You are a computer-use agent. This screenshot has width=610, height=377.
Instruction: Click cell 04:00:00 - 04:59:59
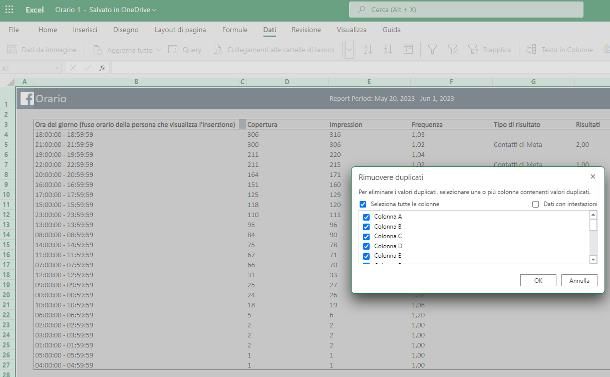(x=135, y=365)
